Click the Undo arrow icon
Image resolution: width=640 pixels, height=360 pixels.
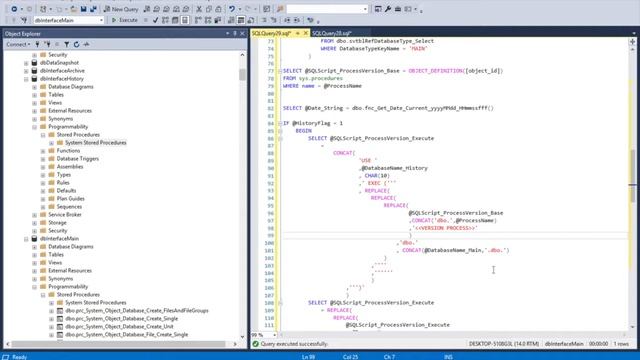(x=232, y=9)
